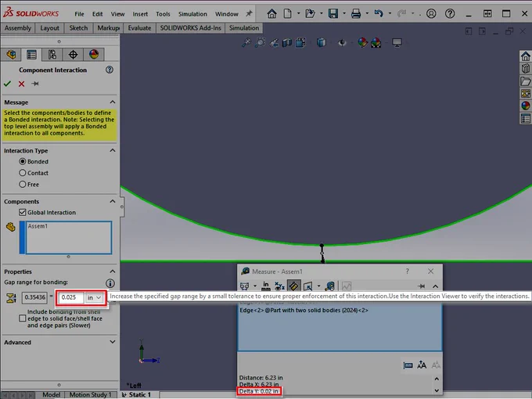Create a New document icon
This screenshot has width=532, height=399.
[288, 13]
